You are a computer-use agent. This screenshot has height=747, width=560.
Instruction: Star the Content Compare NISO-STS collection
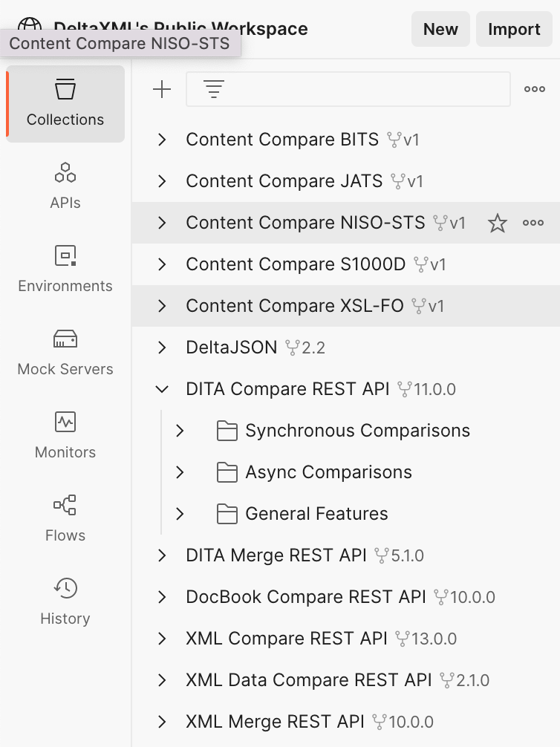(497, 223)
